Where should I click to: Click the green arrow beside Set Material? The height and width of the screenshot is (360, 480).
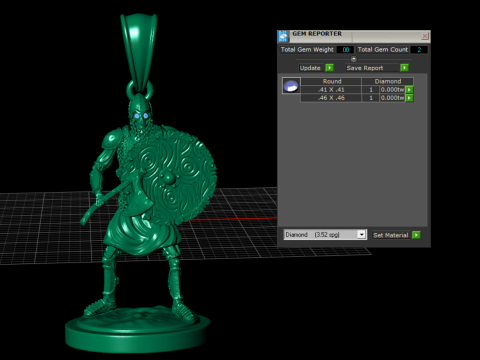tap(416, 235)
